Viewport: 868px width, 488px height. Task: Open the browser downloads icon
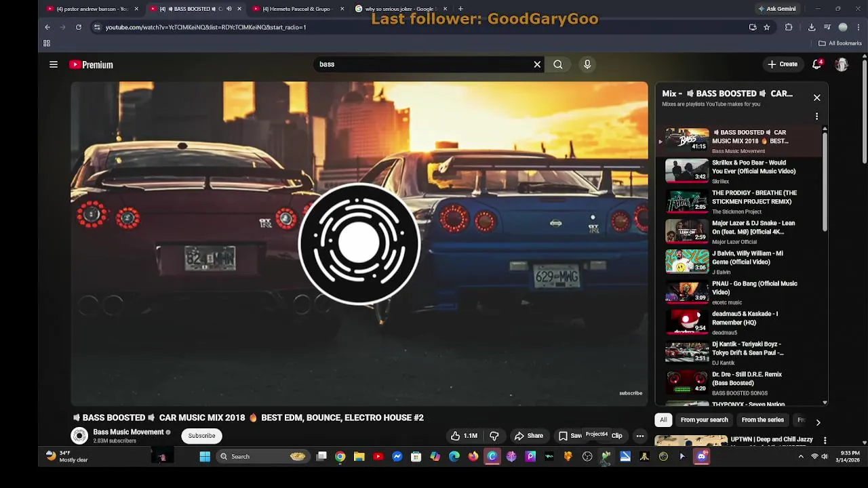click(x=812, y=27)
